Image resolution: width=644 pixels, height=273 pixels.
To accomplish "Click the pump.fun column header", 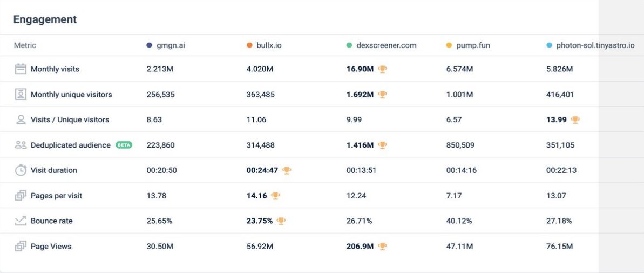I will (x=473, y=45).
